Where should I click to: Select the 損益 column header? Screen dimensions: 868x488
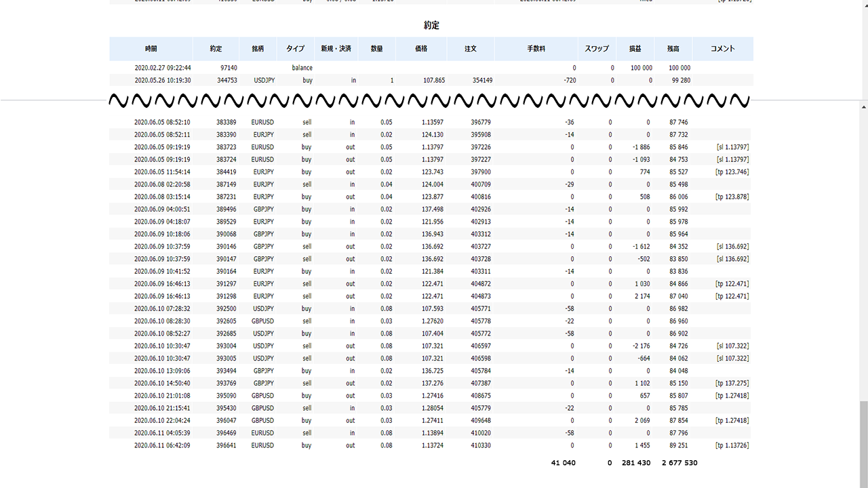coord(635,49)
